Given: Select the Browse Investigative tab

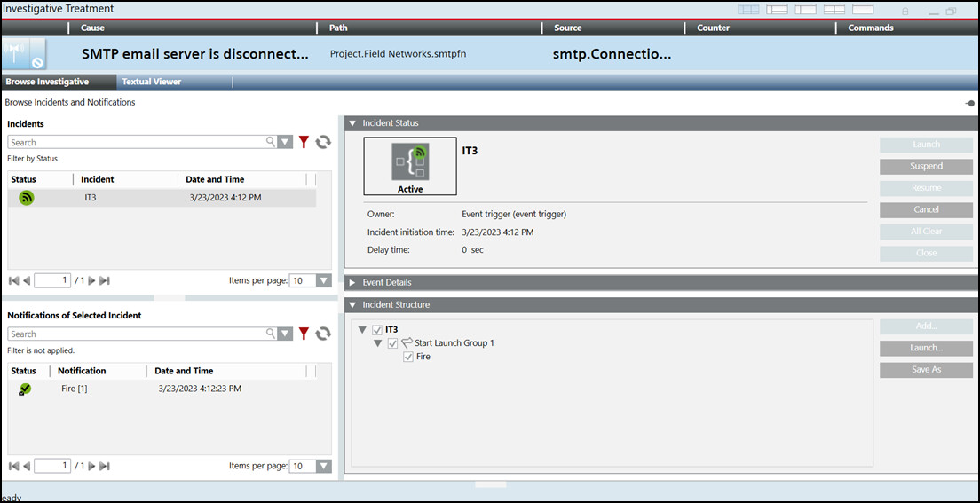Looking at the screenshot, I should [47, 82].
